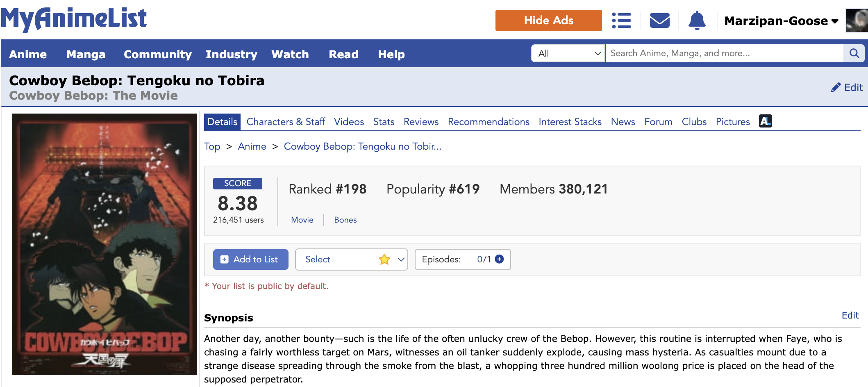The image size is (868, 387).
Task: Switch to the Recommendations tab
Action: click(x=489, y=122)
